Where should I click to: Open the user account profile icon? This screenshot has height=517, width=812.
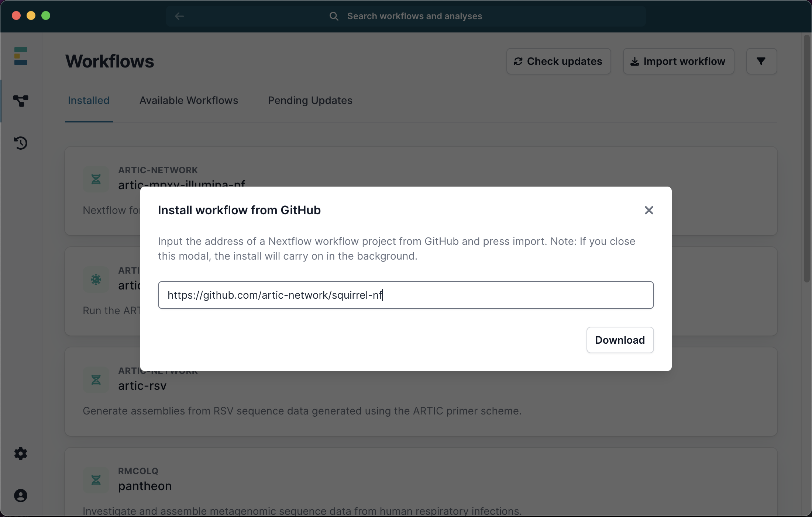pos(21,495)
